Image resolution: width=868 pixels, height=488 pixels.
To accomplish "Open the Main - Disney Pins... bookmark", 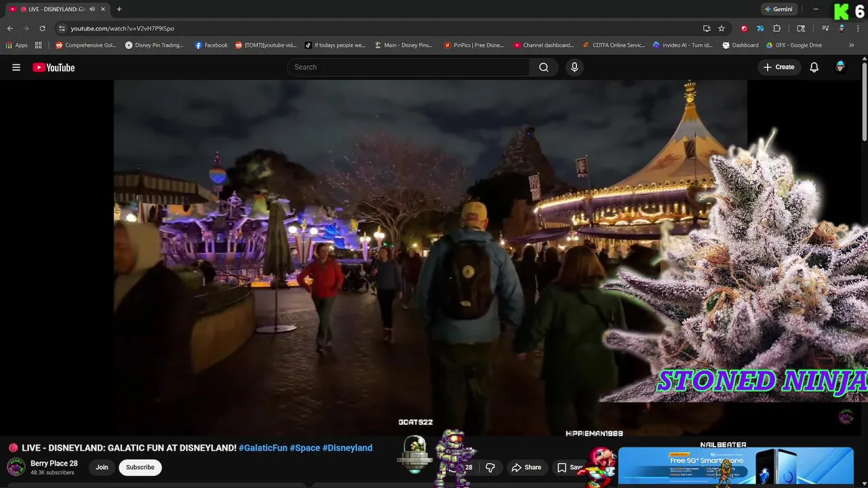I will click(404, 45).
